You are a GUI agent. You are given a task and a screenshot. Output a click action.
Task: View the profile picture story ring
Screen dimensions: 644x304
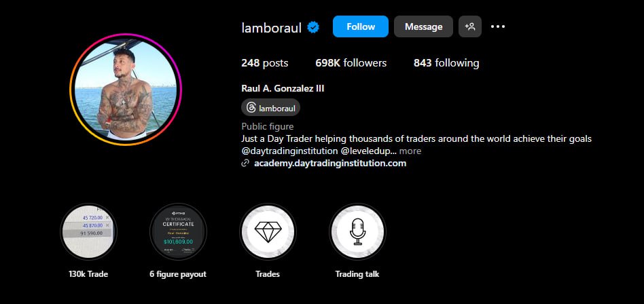(126, 90)
